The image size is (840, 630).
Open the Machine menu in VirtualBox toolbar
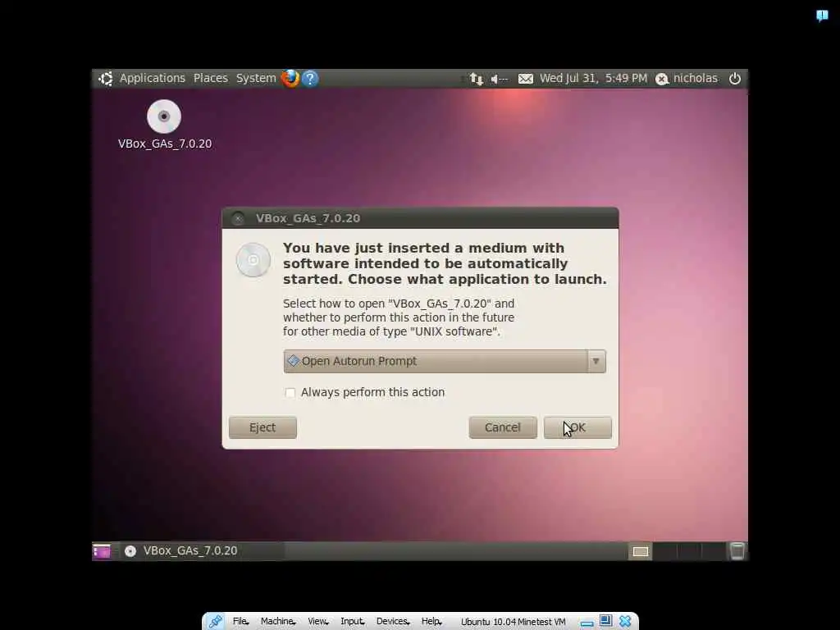tap(277, 622)
